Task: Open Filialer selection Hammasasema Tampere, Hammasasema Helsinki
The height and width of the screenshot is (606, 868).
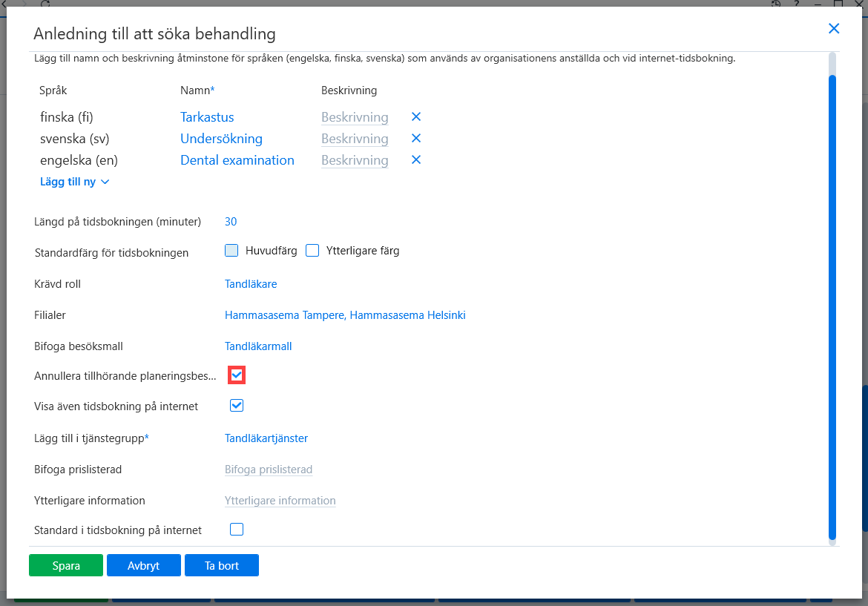Action: [x=345, y=315]
